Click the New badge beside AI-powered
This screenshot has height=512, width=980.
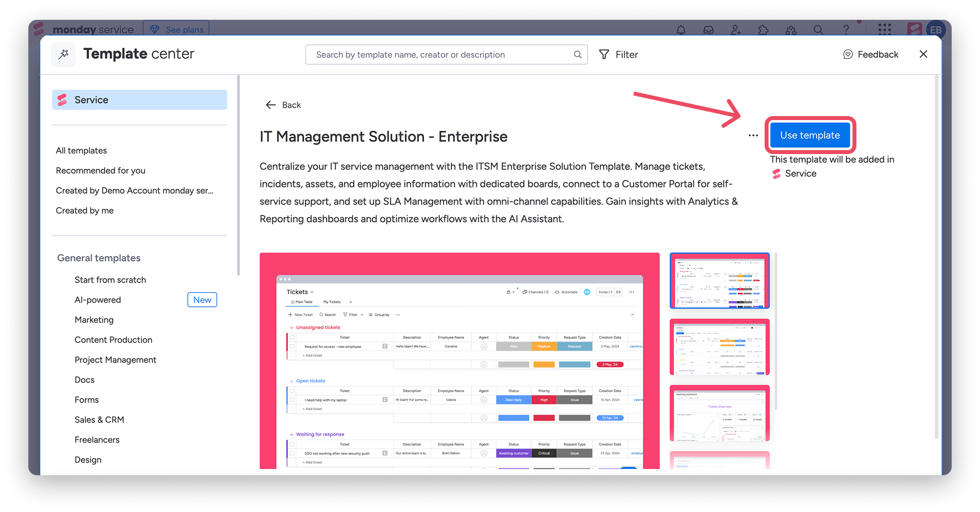(202, 300)
